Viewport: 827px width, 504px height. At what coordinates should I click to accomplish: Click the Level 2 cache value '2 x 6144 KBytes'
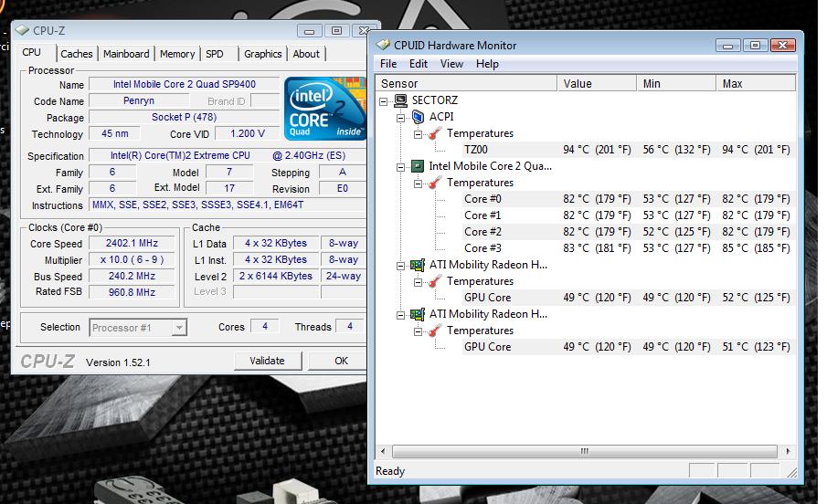pyautogui.click(x=276, y=276)
